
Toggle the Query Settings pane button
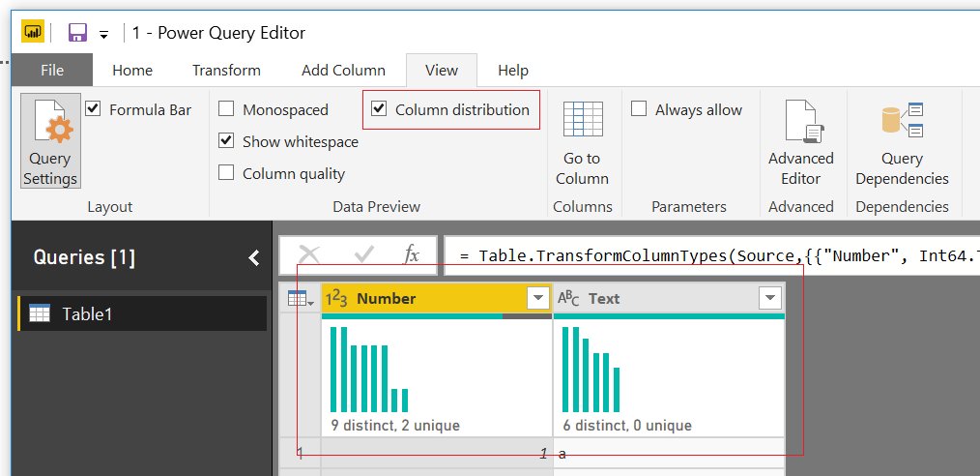50,140
